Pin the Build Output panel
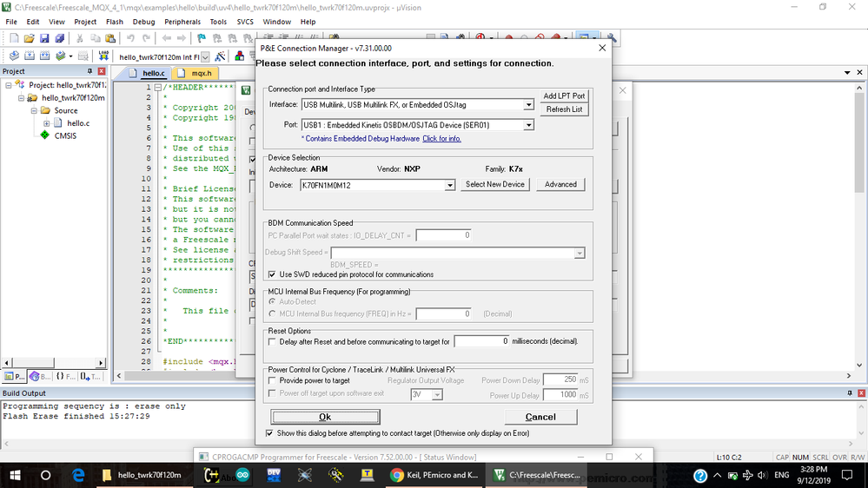The image size is (868, 488). tap(850, 393)
